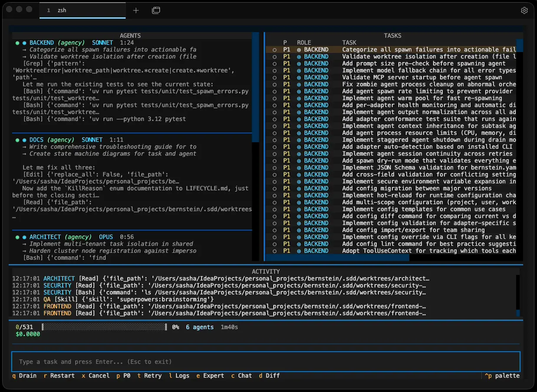Click role icon on Add multi-scope configuration row
This screenshot has width=537, height=392.
click(x=299, y=203)
